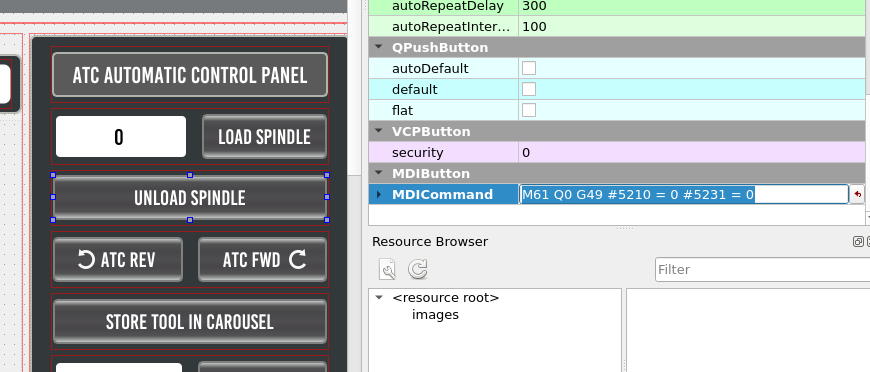Click the ATC FWD button

click(x=262, y=259)
